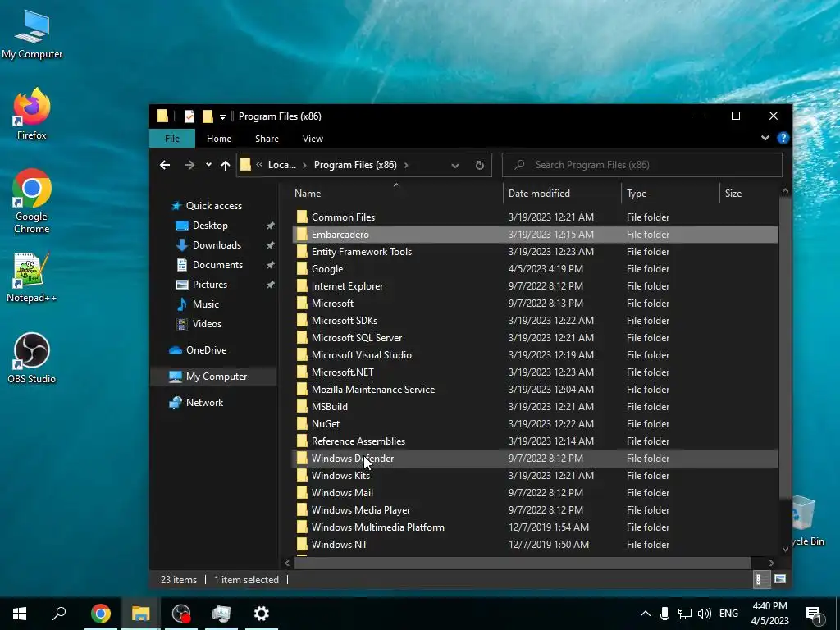Viewport: 840px width, 630px height.
Task: Open recent locations dropdown arrow
Action: pyautogui.click(x=208, y=165)
